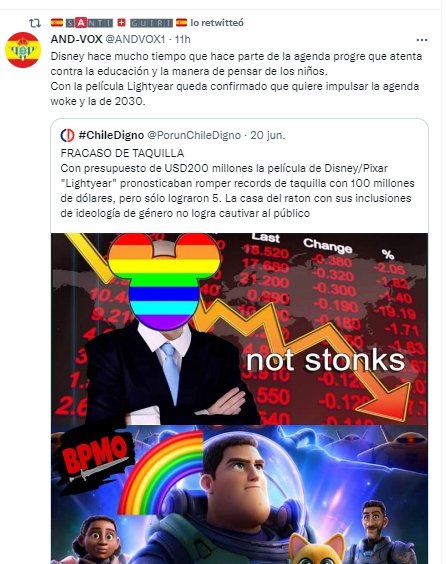
Task: Open the #ChileDigno account name
Action: tap(111, 135)
